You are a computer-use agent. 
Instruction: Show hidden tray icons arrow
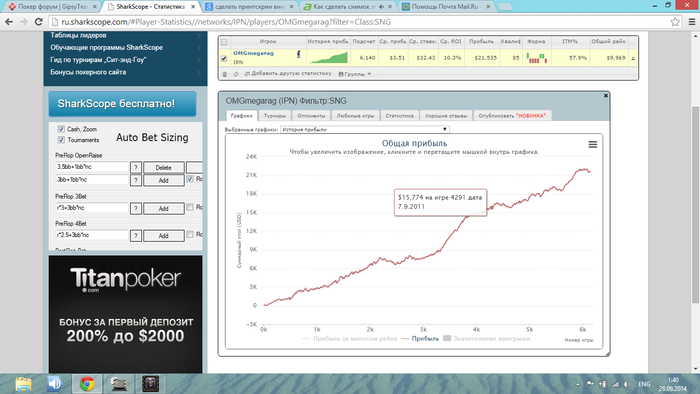click(x=578, y=384)
